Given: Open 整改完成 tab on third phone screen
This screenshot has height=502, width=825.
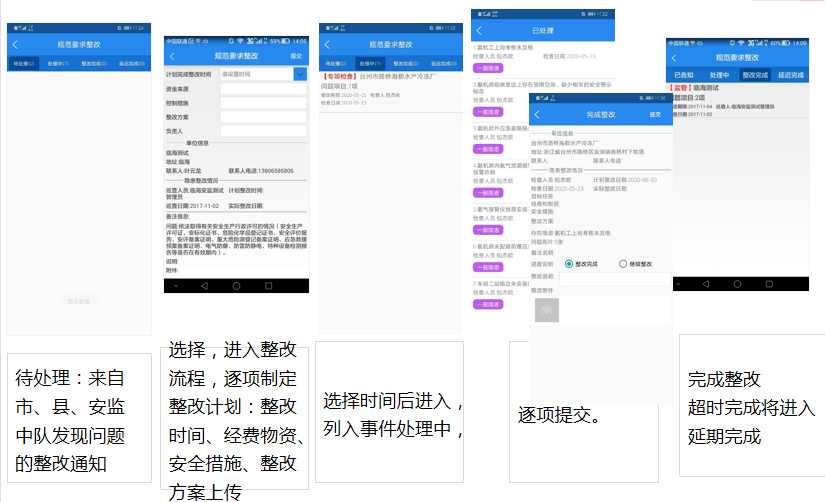Looking at the screenshot, I should pyautogui.click(x=406, y=64).
